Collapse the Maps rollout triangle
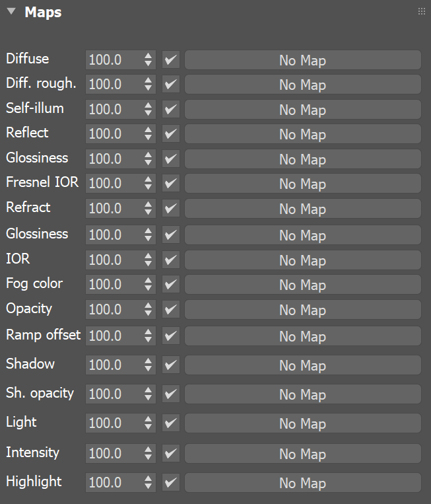The image size is (431, 504). (x=11, y=12)
